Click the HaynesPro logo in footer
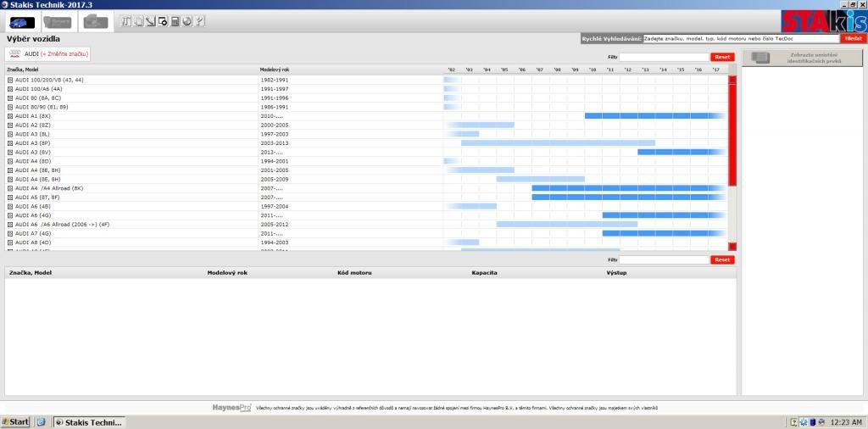The height and width of the screenshot is (429, 868). click(x=231, y=408)
